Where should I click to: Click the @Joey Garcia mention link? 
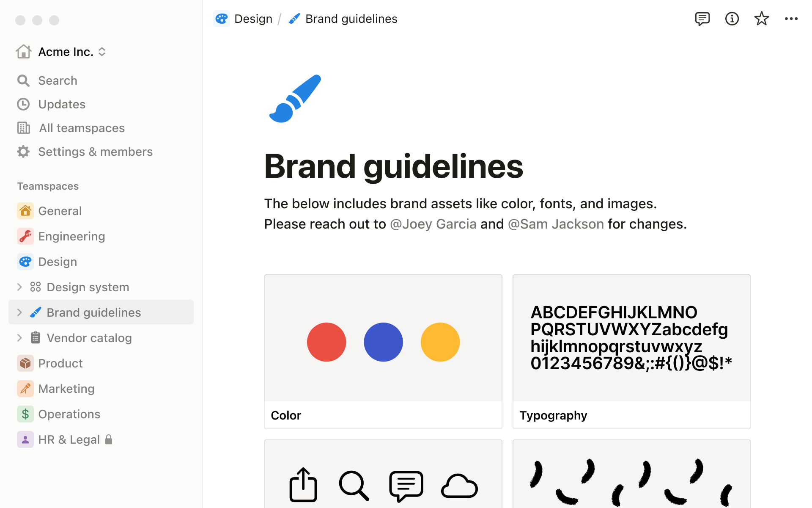pyautogui.click(x=433, y=224)
